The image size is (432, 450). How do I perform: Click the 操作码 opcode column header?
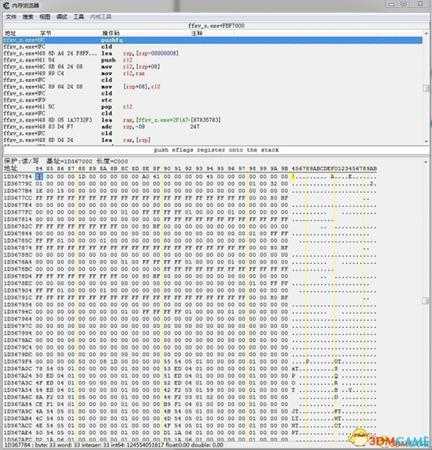click(x=110, y=33)
